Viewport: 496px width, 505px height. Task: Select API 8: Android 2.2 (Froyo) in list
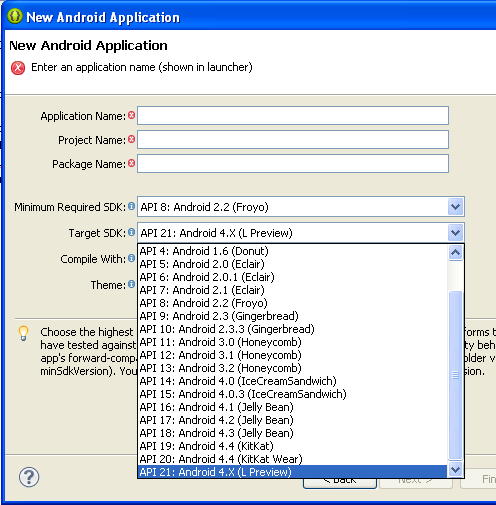tap(292, 303)
